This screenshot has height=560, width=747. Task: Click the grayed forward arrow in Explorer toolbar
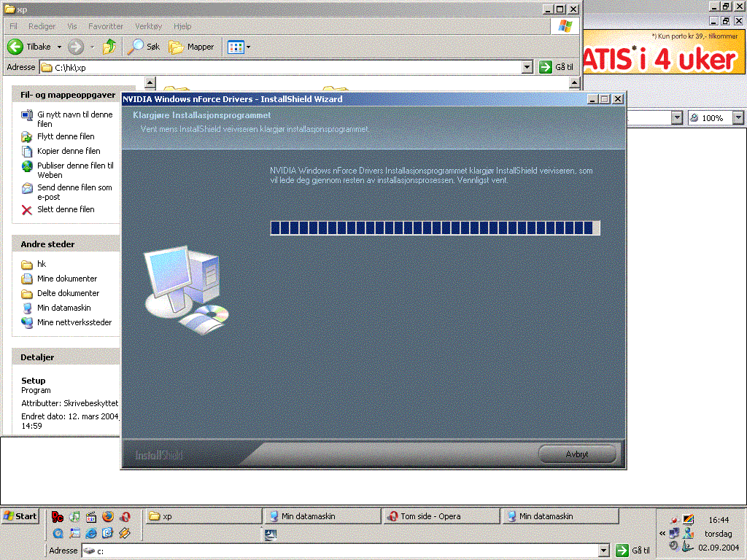tap(76, 47)
